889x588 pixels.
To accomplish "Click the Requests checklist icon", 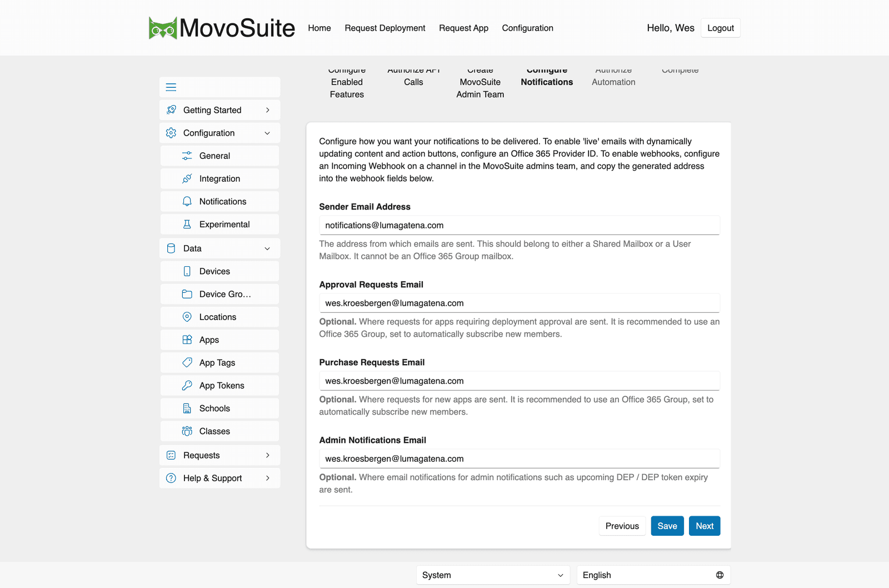I will coord(171,455).
